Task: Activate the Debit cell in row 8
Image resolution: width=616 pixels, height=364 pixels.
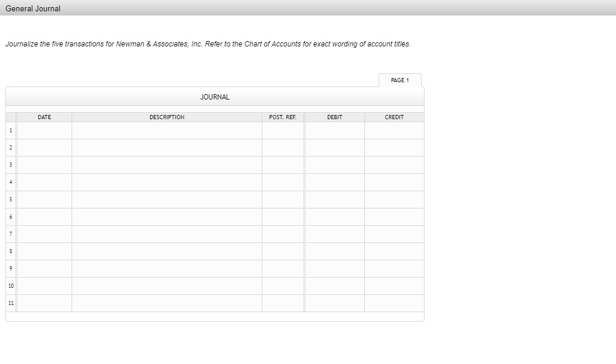Action: coord(335,251)
